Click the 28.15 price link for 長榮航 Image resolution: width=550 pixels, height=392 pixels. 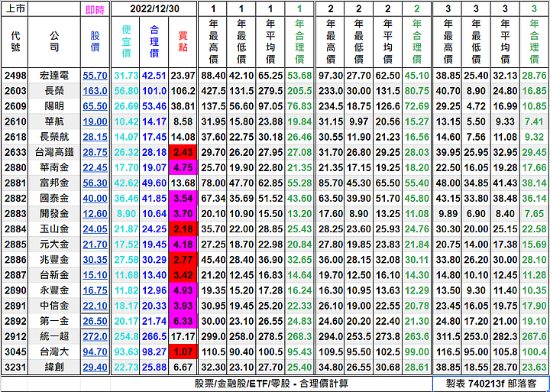tap(95, 137)
